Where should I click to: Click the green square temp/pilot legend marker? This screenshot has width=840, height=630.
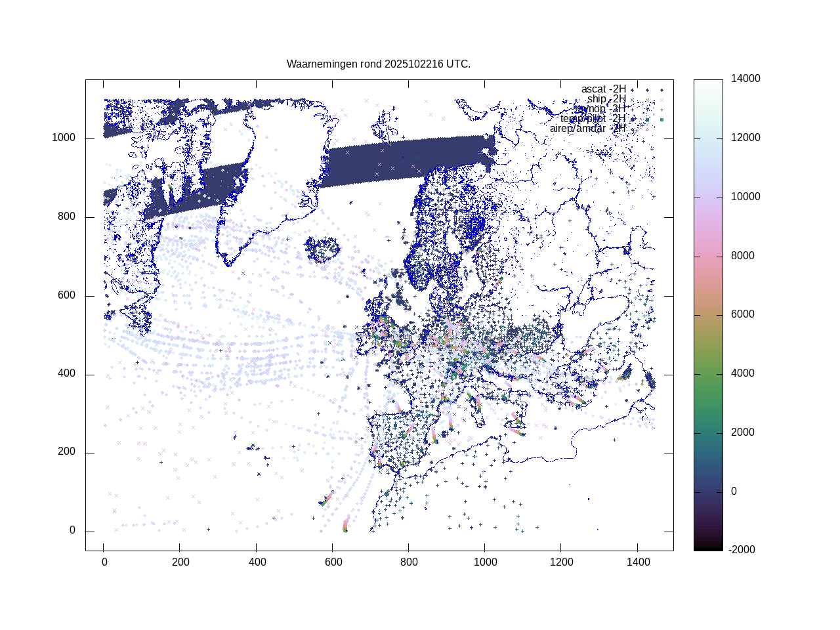point(661,119)
